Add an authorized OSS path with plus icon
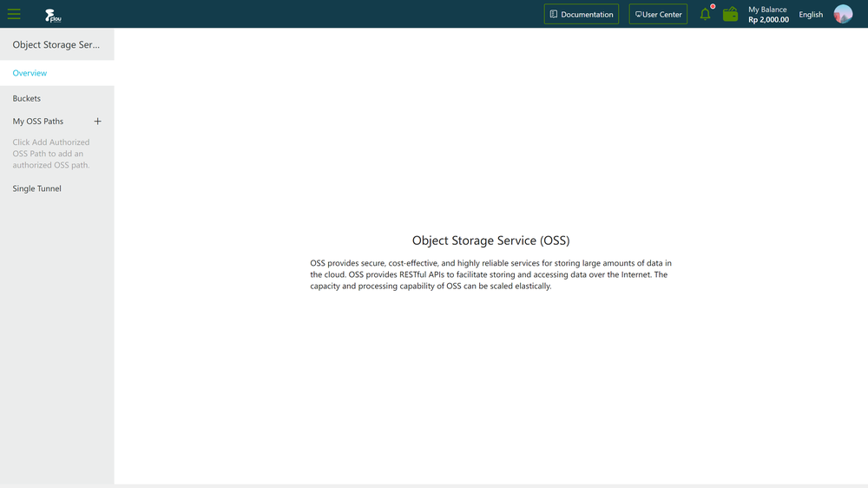 (97, 122)
